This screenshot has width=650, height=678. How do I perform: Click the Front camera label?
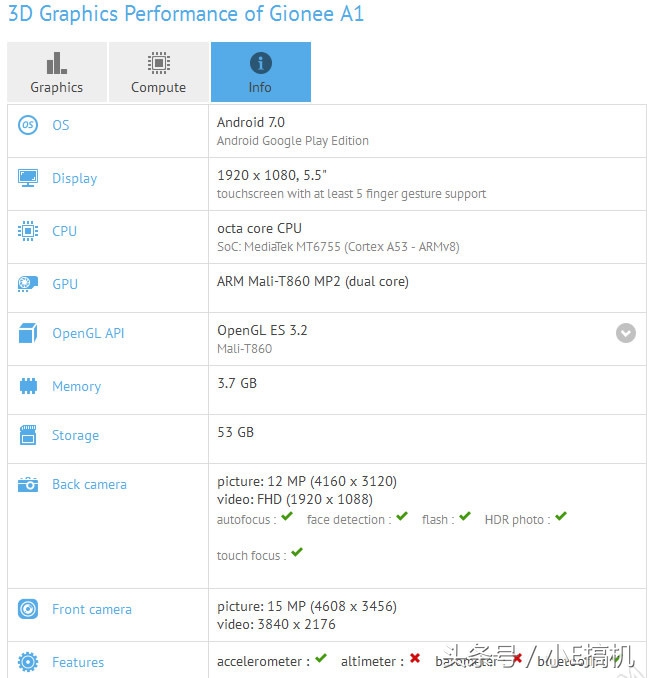[x=92, y=609]
